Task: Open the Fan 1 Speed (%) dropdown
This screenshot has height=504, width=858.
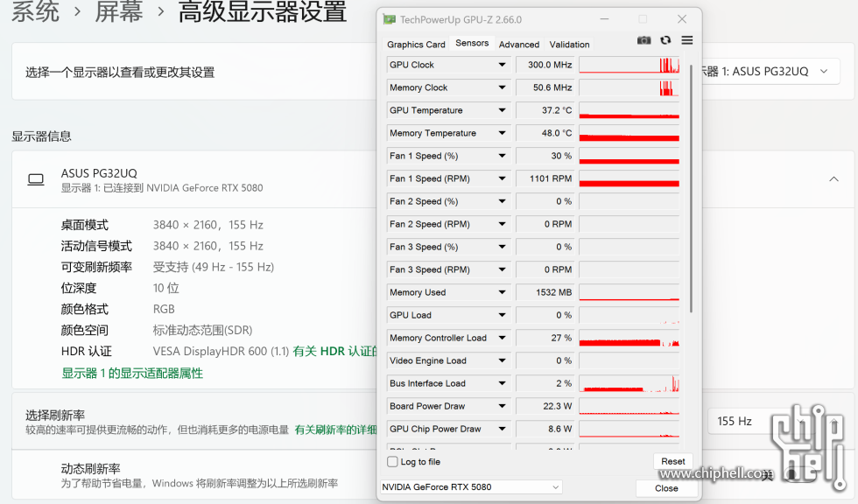Action: (502, 156)
